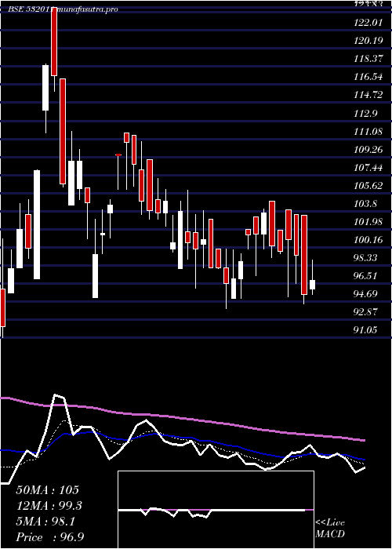Click the 122.01 price axis label
The image size is (392, 549).
coord(368,23)
